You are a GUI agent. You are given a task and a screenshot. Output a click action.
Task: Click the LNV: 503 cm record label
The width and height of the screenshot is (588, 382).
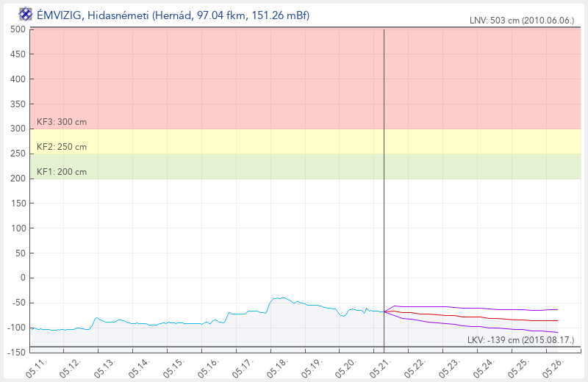click(522, 21)
